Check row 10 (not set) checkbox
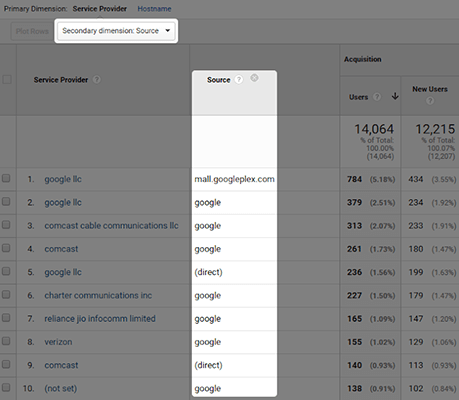The height and width of the screenshot is (400, 459). pyautogui.click(x=6, y=387)
